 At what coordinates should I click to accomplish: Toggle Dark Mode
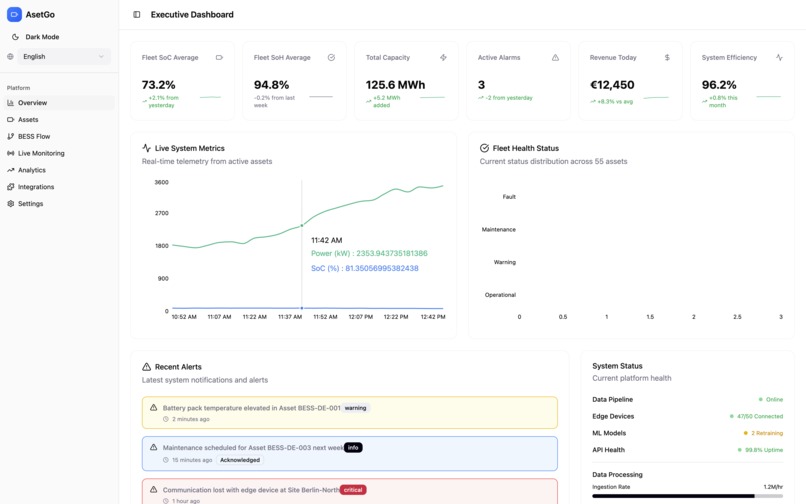click(x=35, y=37)
